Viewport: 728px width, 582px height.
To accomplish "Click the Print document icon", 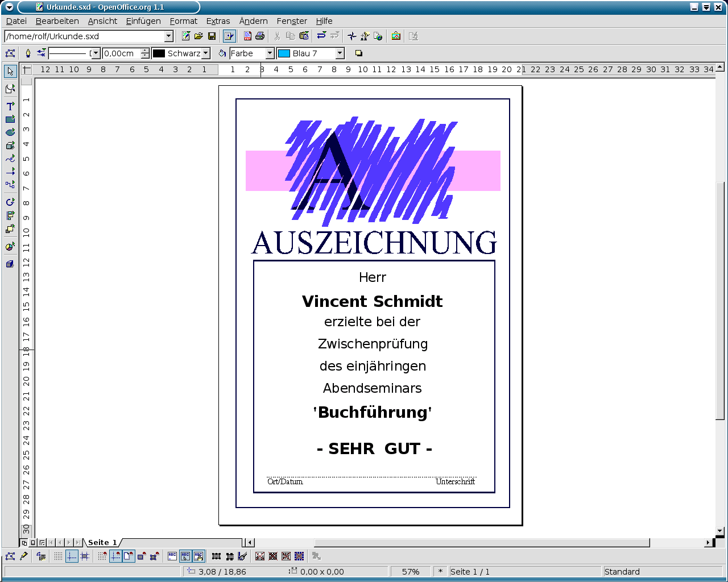I will click(x=260, y=36).
